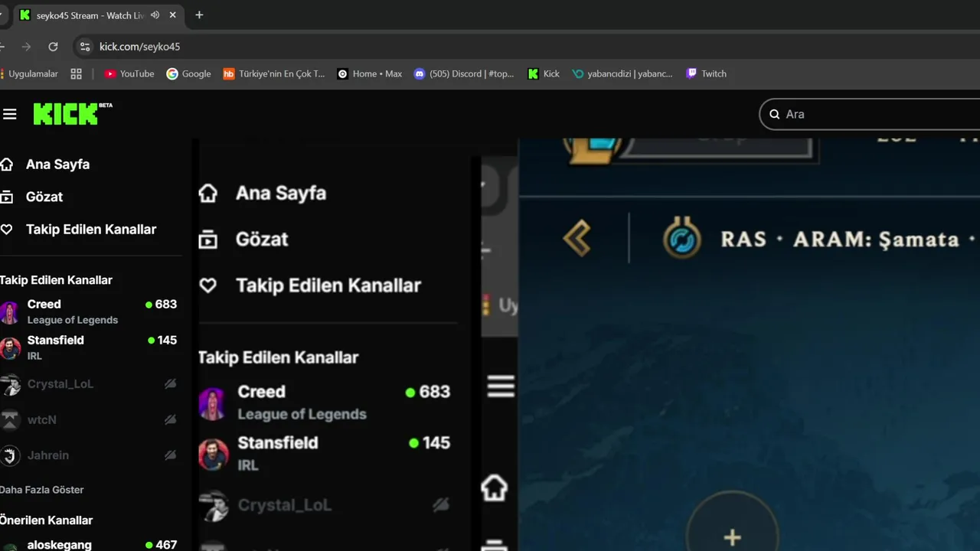Click the magnifier icon in the search box
Viewport: 980px width, 551px height.
[774, 114]
